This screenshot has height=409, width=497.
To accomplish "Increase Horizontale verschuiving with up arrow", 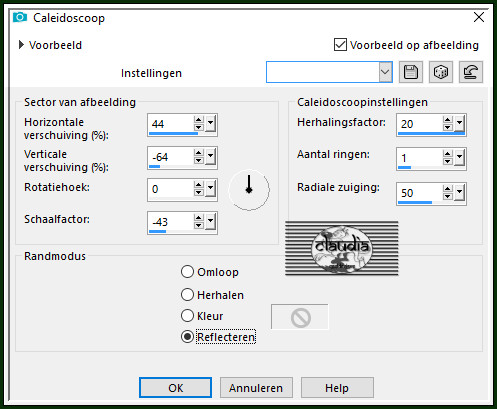I will tap(199, 120).
